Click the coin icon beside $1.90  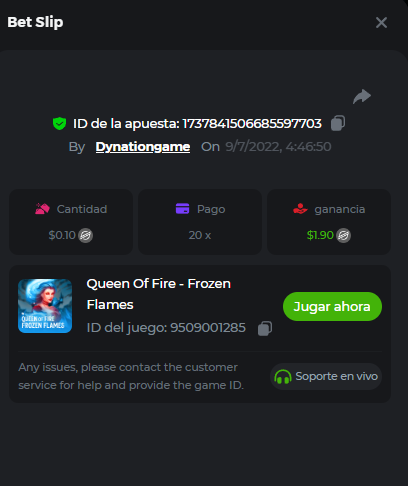click(x=343, y=235)
